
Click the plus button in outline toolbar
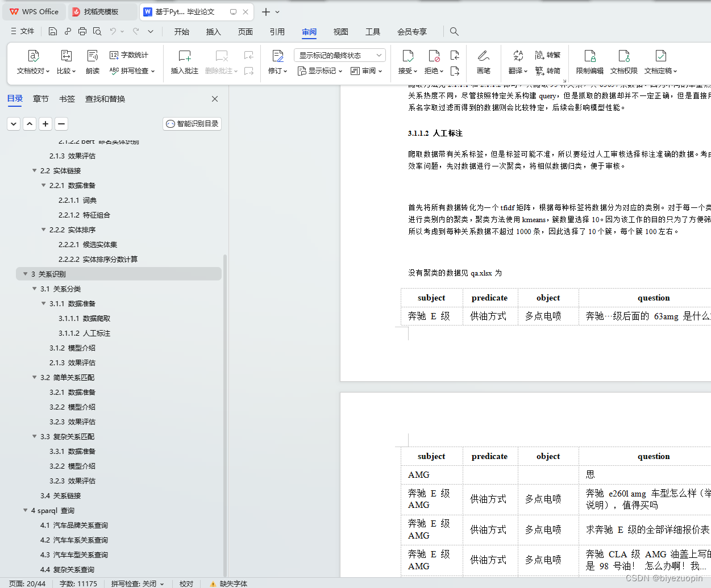click(x=45, y=123)
